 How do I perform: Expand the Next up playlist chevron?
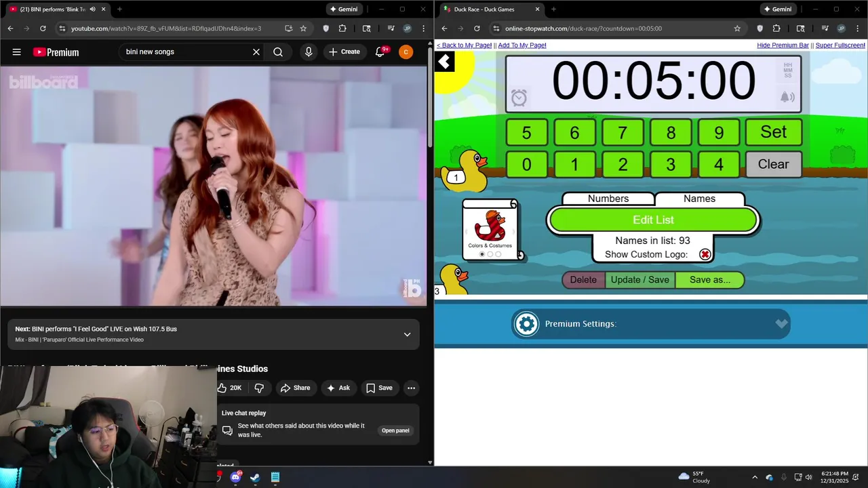(x=407, y=334)
